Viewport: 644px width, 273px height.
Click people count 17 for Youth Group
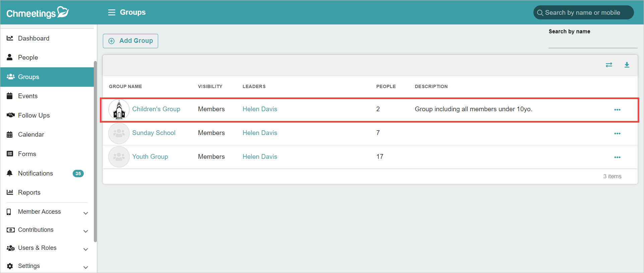[x=380, y=157]
